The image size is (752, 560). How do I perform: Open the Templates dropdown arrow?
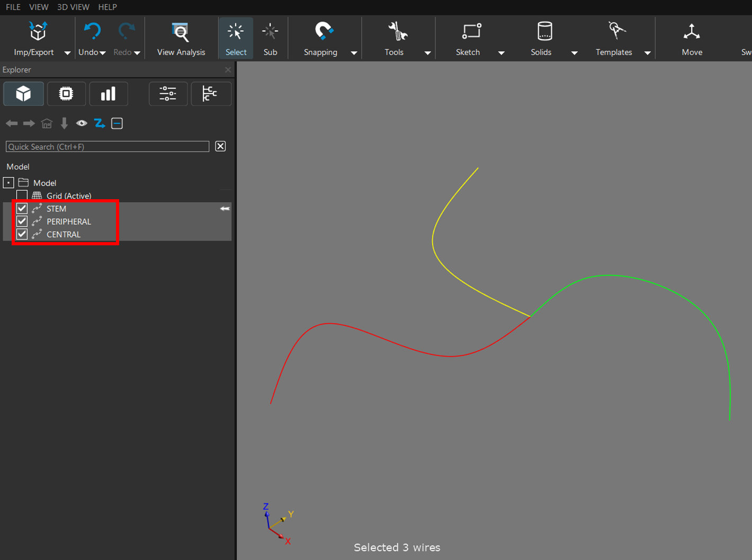[647, 53]
